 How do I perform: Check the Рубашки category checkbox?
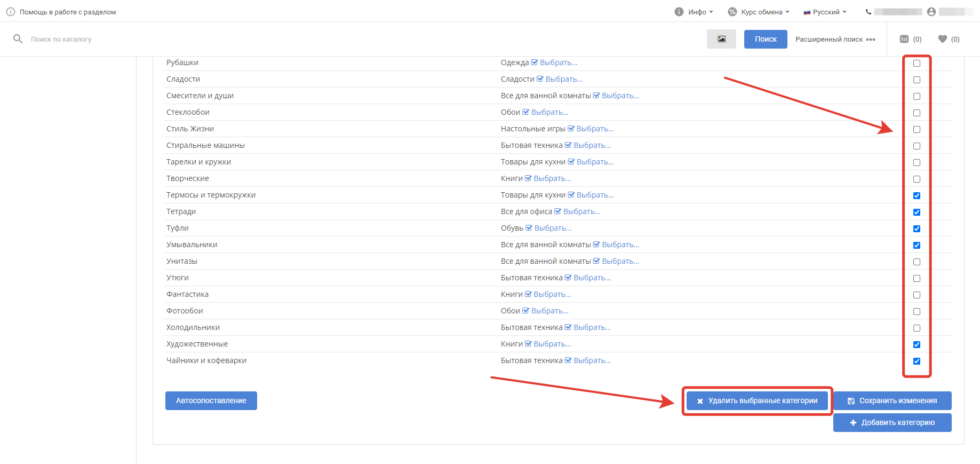917,63
